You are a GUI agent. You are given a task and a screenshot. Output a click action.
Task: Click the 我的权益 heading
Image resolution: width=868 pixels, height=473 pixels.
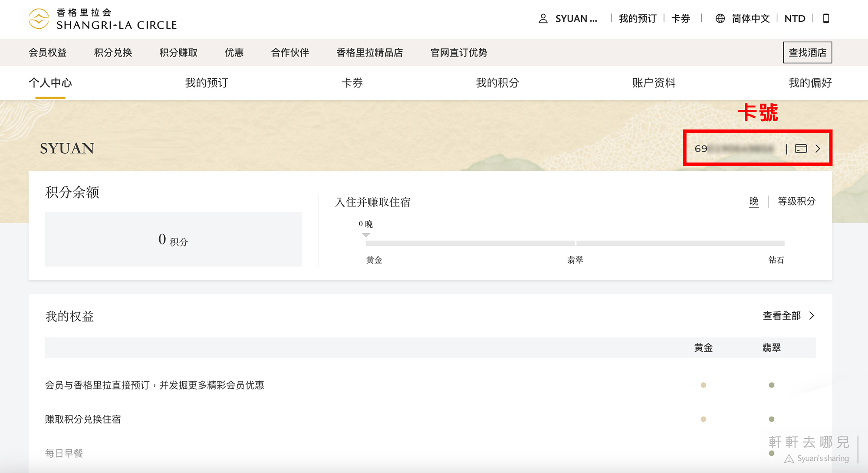click(x=69, y=317)
